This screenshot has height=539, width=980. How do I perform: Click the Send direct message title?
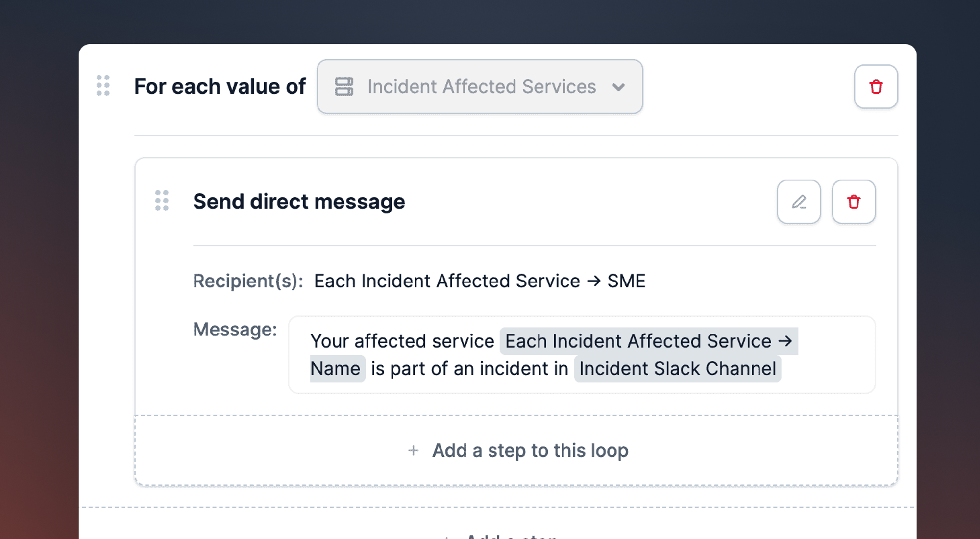[x=299, y=202]
